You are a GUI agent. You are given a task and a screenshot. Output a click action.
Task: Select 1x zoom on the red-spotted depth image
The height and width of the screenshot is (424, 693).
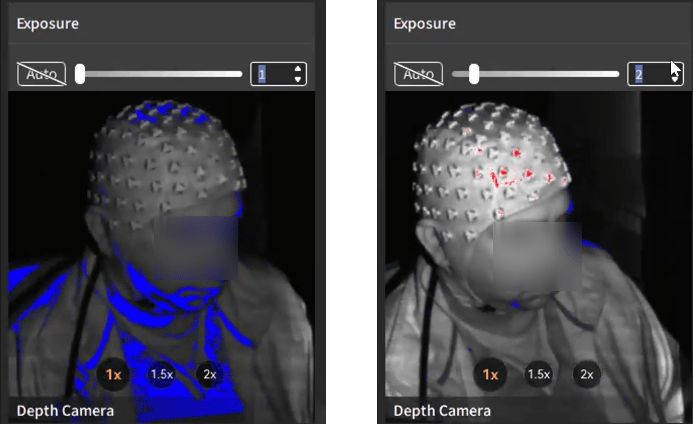tap(491, 374)
